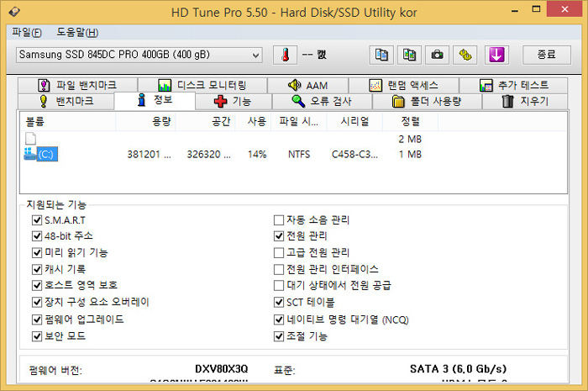Switch to the 오류 검사 tab
Viewport: 588px width, 391px height.
click(322, 101)
